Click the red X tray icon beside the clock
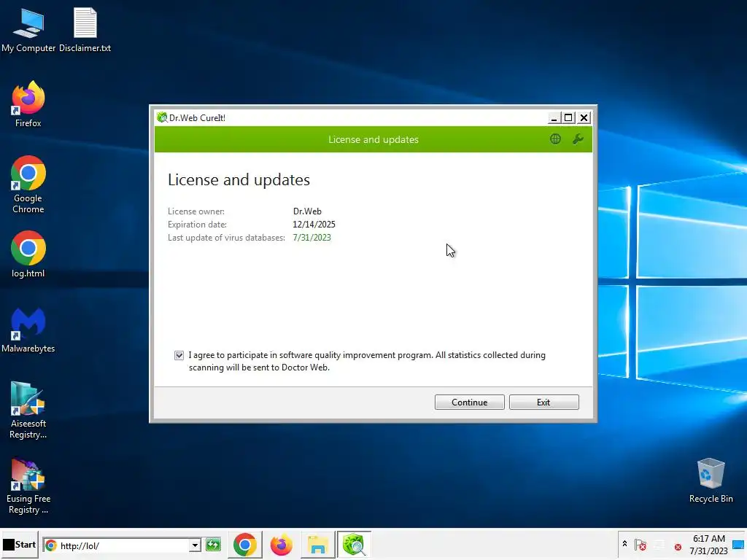 pos(678,547)
